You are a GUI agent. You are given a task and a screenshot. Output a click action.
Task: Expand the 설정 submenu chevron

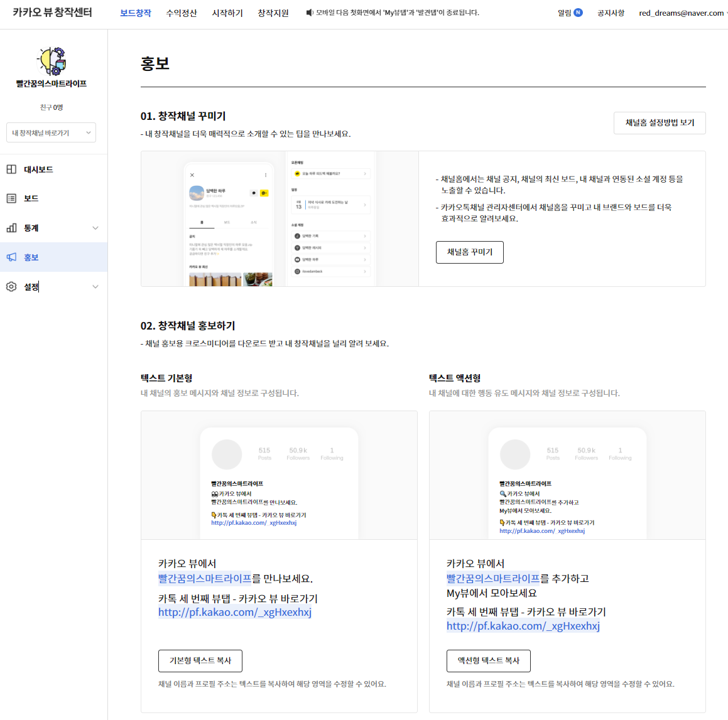click(95, 287)
